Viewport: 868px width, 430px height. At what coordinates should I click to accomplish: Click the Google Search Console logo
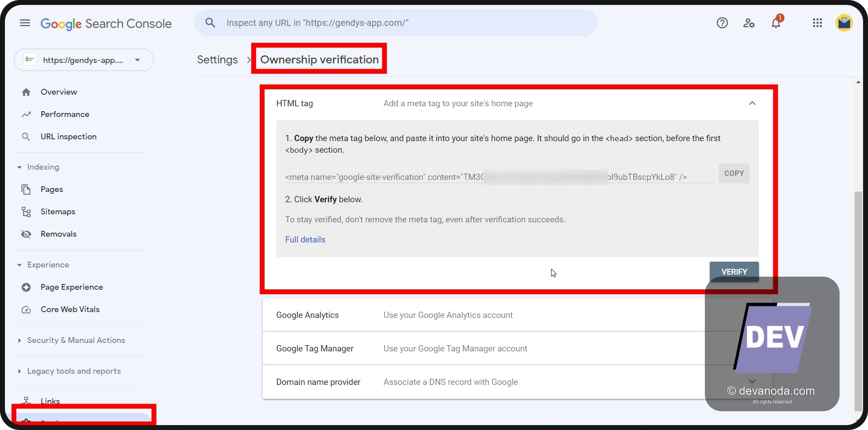click(106, 24)
